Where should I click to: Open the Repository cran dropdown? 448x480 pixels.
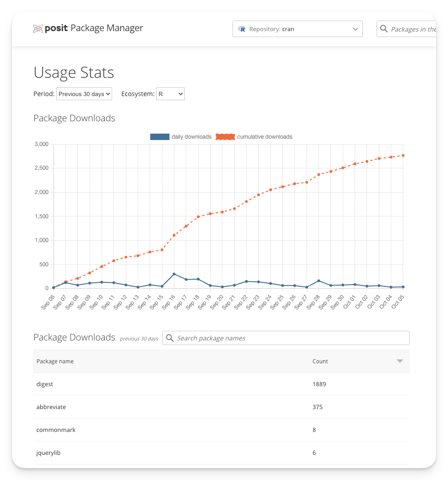pyautogui.click(x=297, y=29)
